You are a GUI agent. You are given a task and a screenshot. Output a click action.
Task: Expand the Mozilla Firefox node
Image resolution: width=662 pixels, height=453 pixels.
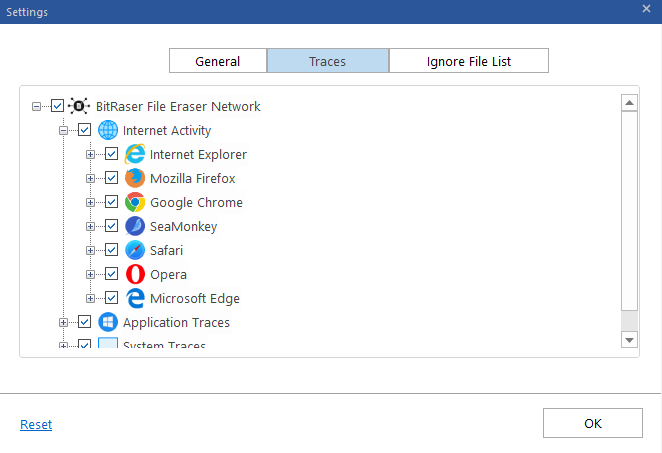(90, 179)
